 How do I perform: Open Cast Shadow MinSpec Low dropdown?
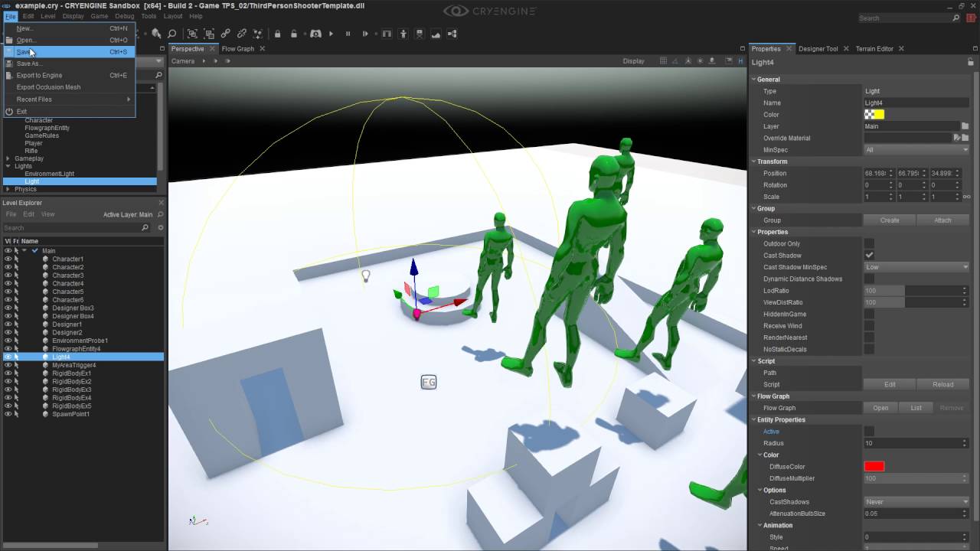click(x=916, y=267)
